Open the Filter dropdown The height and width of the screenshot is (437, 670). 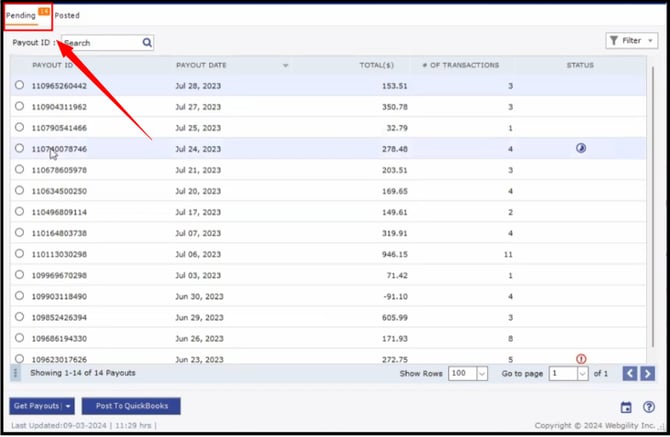(x=630, y=41)
